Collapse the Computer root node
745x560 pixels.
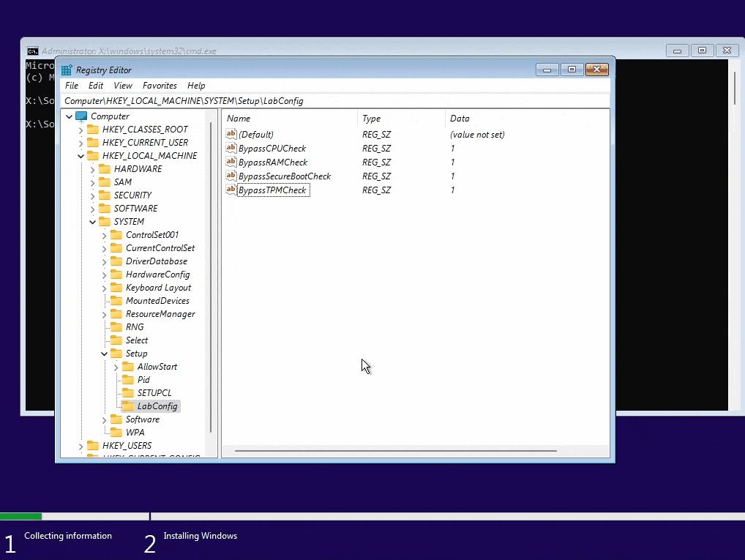pos(70,116)
